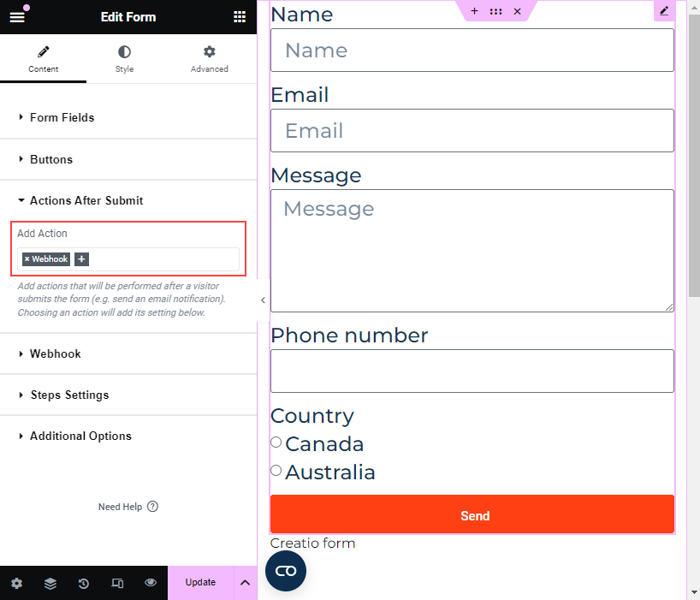Open page settings gear in footer
Screen dimensions: 700x600
tap(16, 583)
